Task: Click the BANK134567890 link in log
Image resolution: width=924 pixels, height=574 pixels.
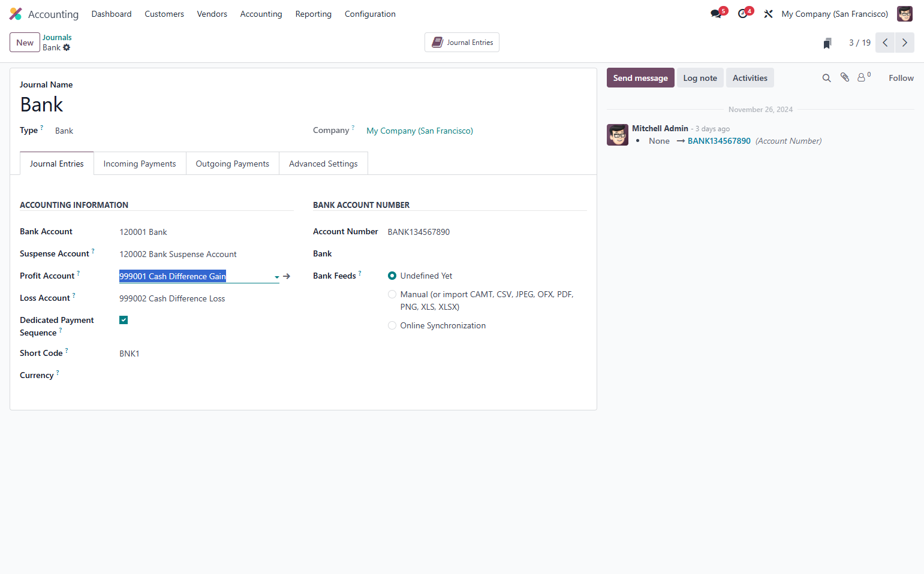Action: click(x=719, y=141)
